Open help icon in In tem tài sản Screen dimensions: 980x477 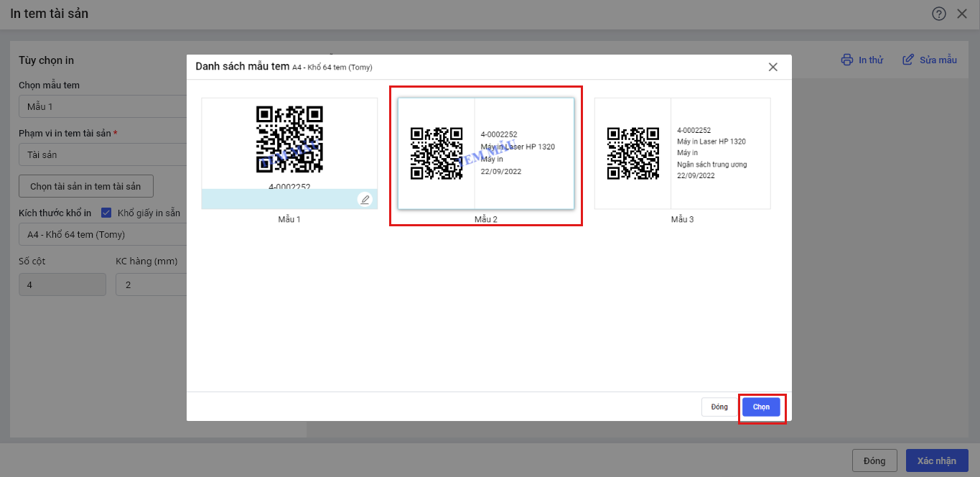(939, 14)
